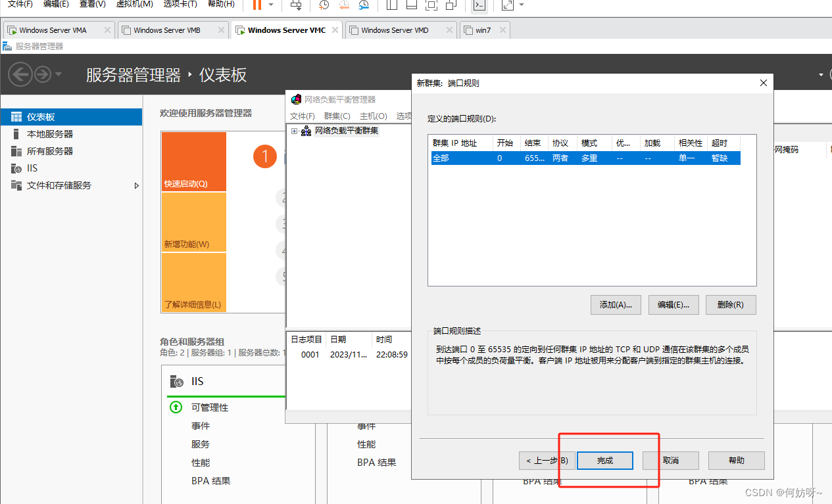Open the snapshot manager icon
Image resolution: width=832 pixels, height=504 pixels.
pyautogui.click(x=364, y=5)
